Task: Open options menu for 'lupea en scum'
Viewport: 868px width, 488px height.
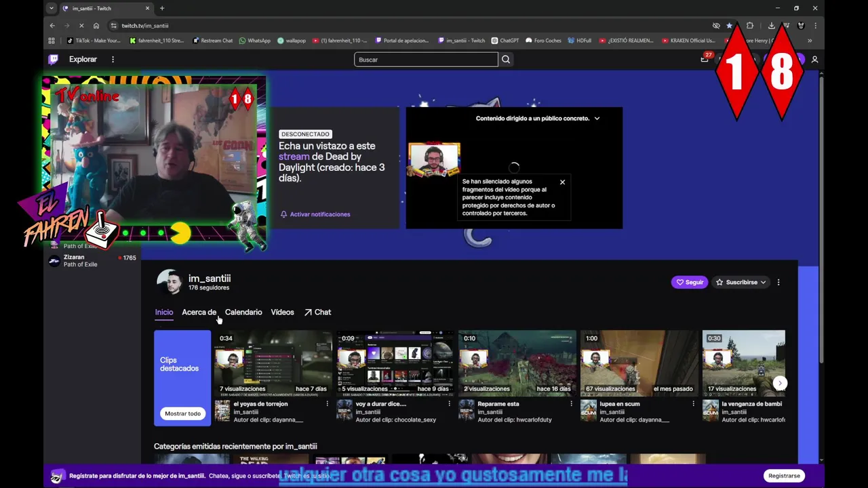Action: 693,404
